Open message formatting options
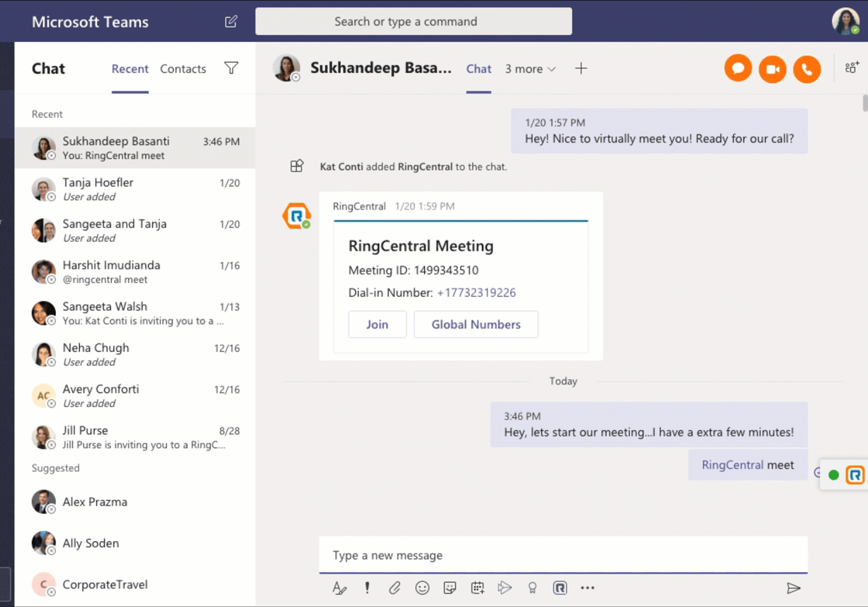Viewport: 868px width, 607px height. [340, 588]
